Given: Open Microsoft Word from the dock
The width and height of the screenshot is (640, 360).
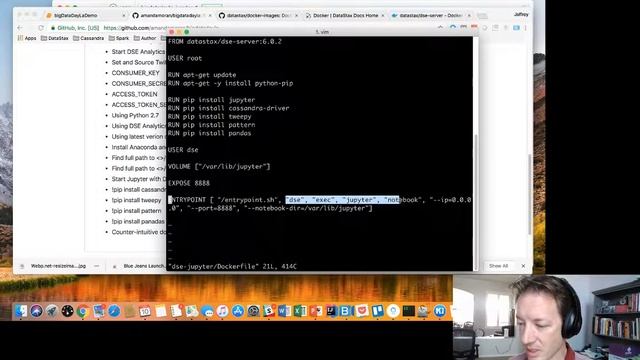Looking at the screenshot, I should (x=284, y=311).
